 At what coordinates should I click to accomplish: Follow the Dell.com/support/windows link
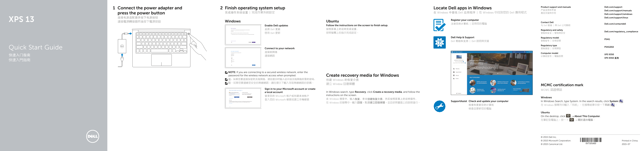(x=618, y=14)
